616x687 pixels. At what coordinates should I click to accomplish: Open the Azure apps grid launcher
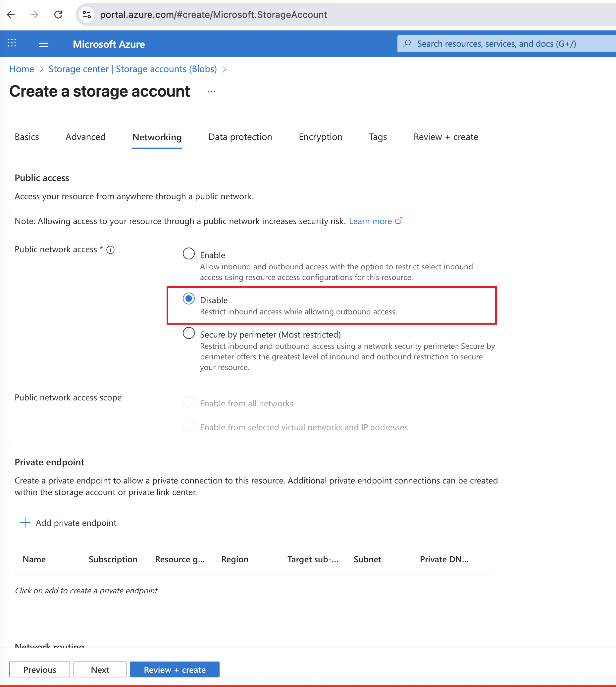point(12,43)
